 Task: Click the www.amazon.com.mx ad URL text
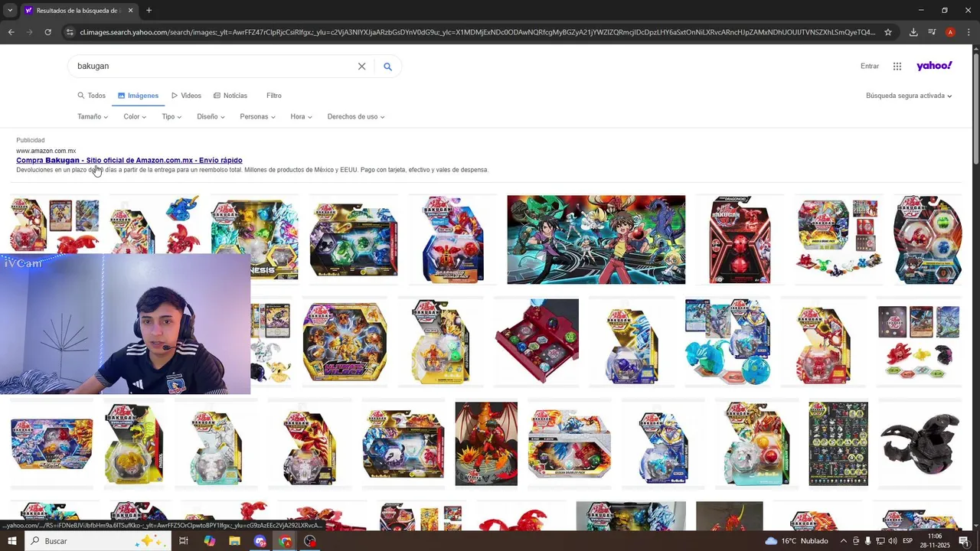click(46, 151)
